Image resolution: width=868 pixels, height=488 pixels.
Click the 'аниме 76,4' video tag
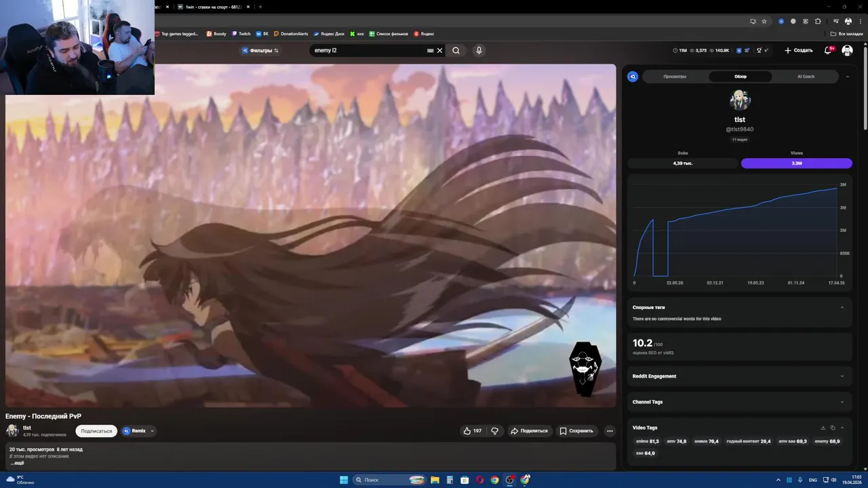[x=707, y=441]
